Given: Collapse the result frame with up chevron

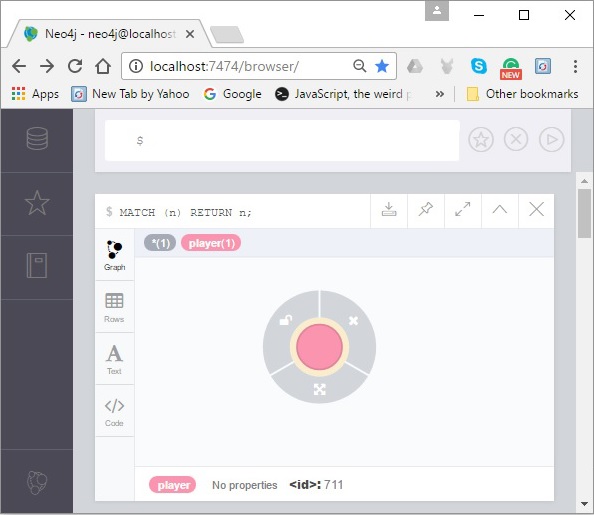Looking at the screenshot, I should click(x=500, y=209).
